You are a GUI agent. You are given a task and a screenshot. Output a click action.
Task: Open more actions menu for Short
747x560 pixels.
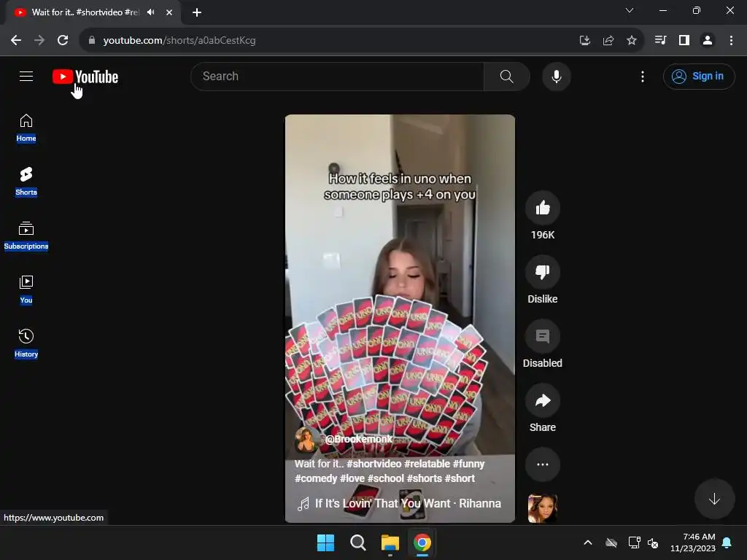coord(543,464)
